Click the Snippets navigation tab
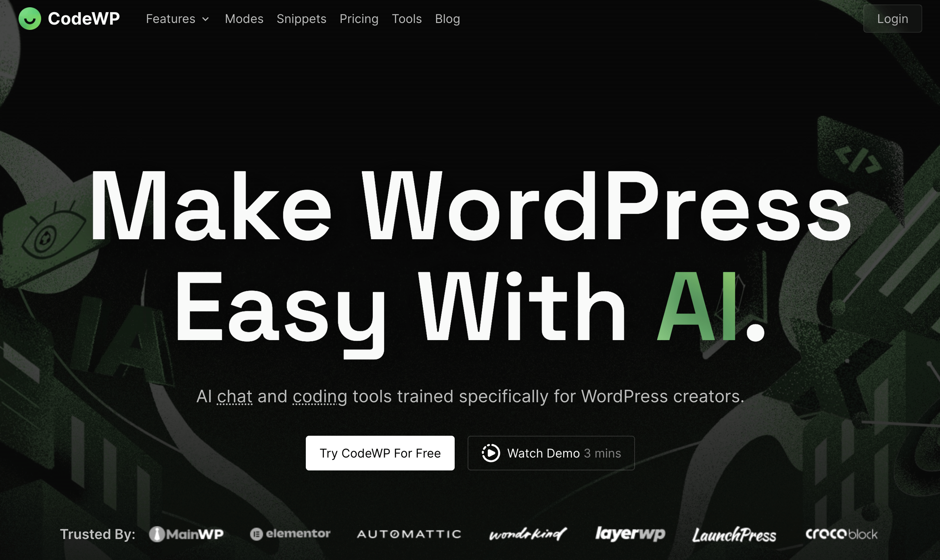The width and height of the screenshot is (940, 560). click(301, 19)
